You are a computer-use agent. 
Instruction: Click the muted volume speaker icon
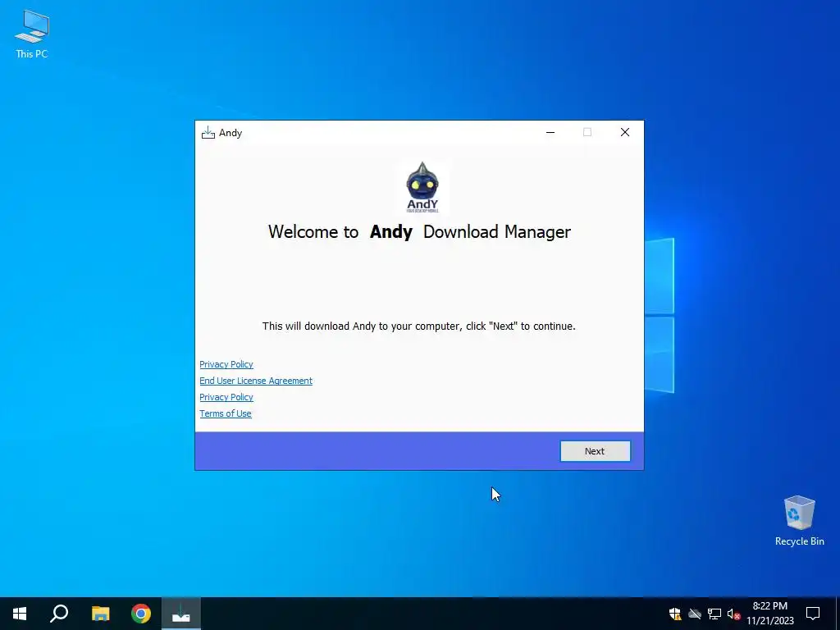pos(733,614)
